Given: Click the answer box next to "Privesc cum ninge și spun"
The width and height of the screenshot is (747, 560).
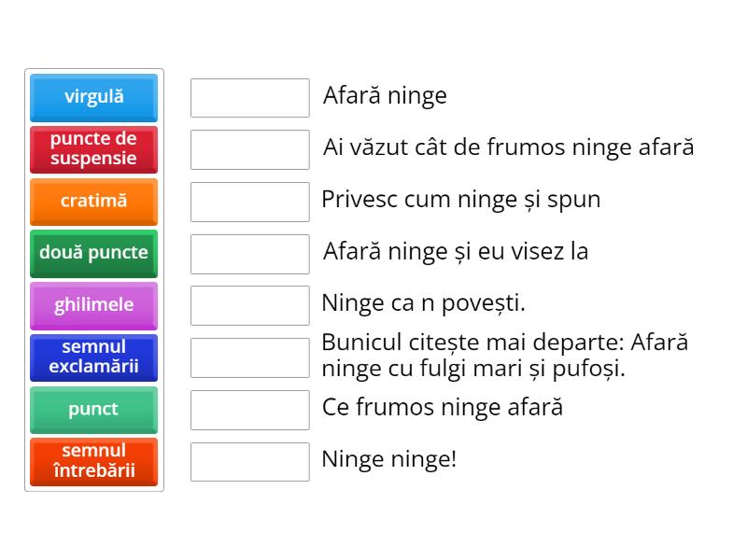Looking at the screenshot, I should (x=249, y=201).
